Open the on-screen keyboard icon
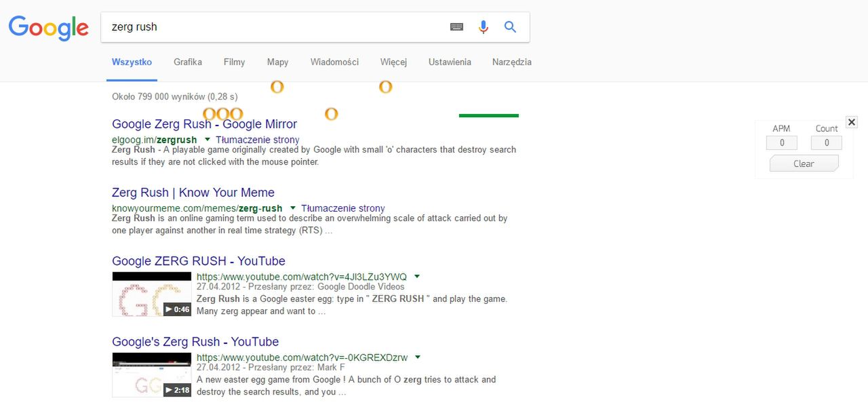The height and width of the screenshot is (407, 868). pos(457,27)
